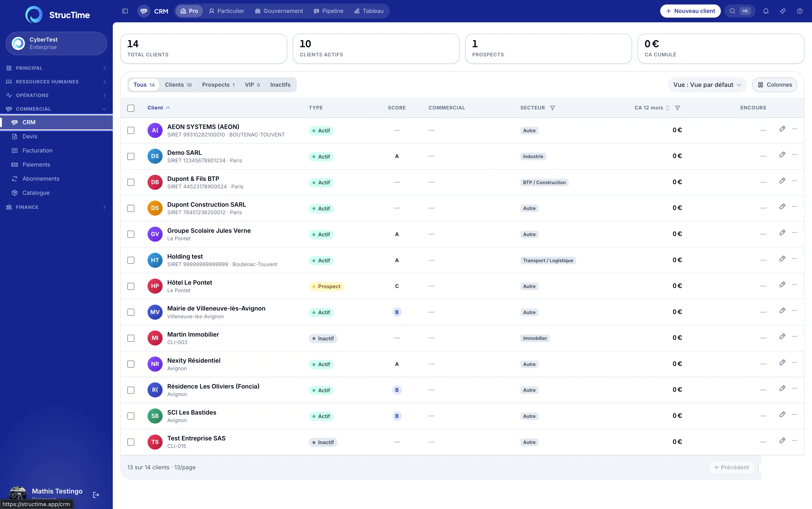The image size is (812, 509).
Task: Edit SCI Les Bastides pencil icon
Action: point(782,414)
